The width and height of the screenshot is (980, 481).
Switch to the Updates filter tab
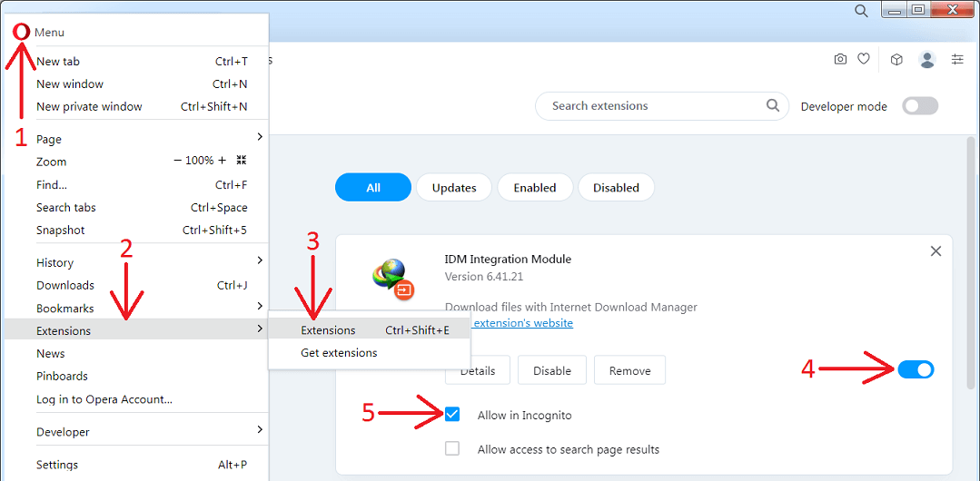pyautogui.click(x=454, y=188)
